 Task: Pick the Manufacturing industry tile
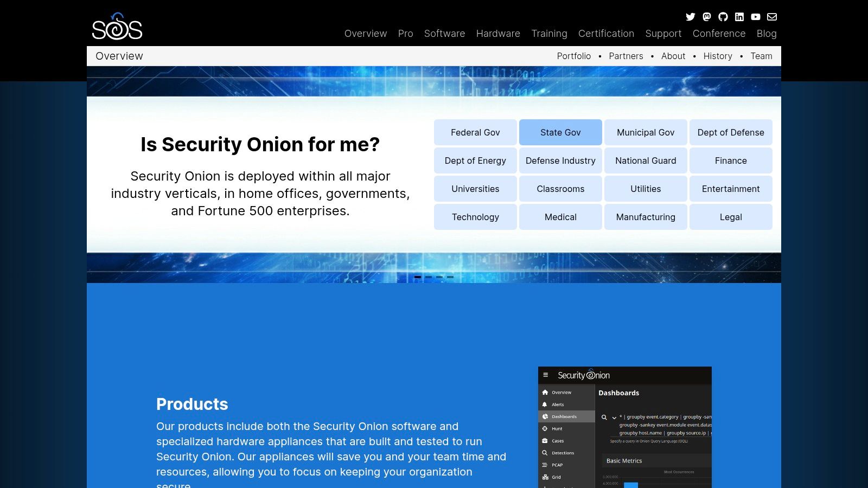tap(646, 217)
